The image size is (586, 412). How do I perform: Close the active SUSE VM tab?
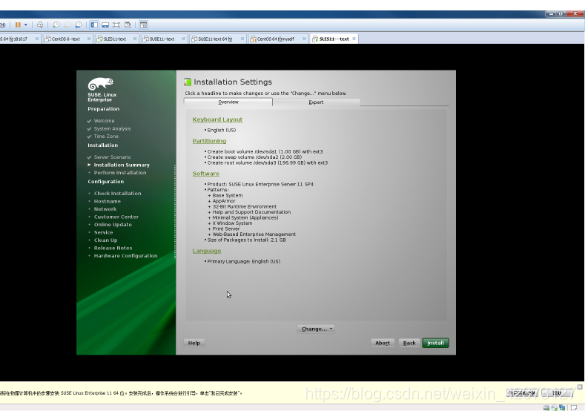click(354, 39)
